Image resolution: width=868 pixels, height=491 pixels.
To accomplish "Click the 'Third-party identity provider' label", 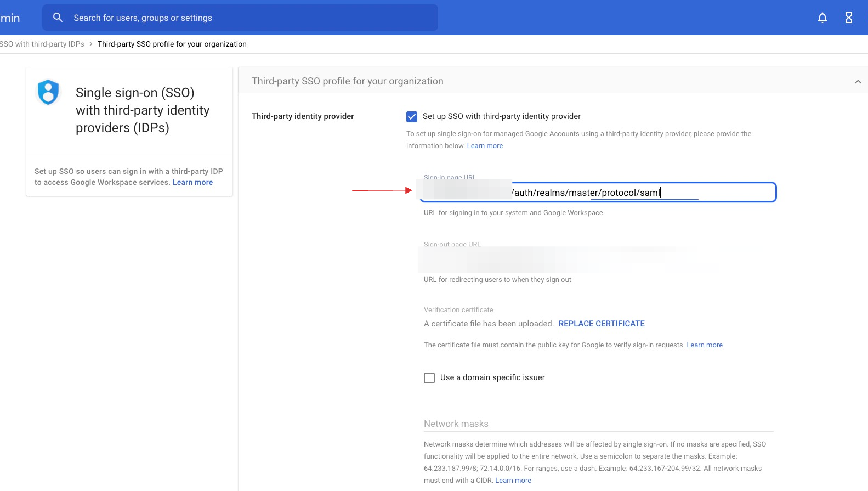I will (x=303, y=116).
